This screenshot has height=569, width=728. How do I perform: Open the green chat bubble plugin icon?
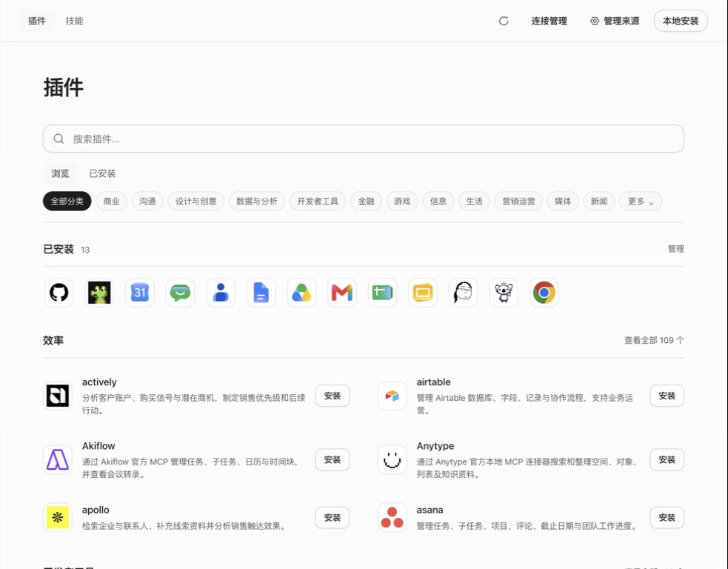click(x=180, y=293)
